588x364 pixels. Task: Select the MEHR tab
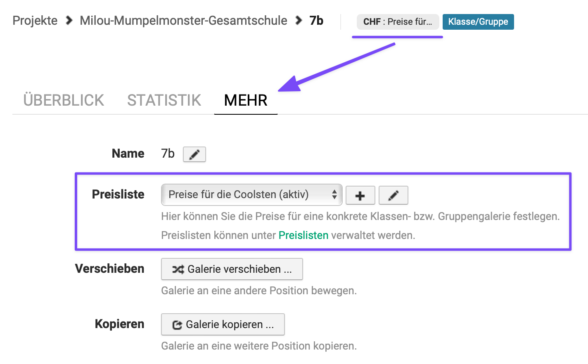point(246,100)
